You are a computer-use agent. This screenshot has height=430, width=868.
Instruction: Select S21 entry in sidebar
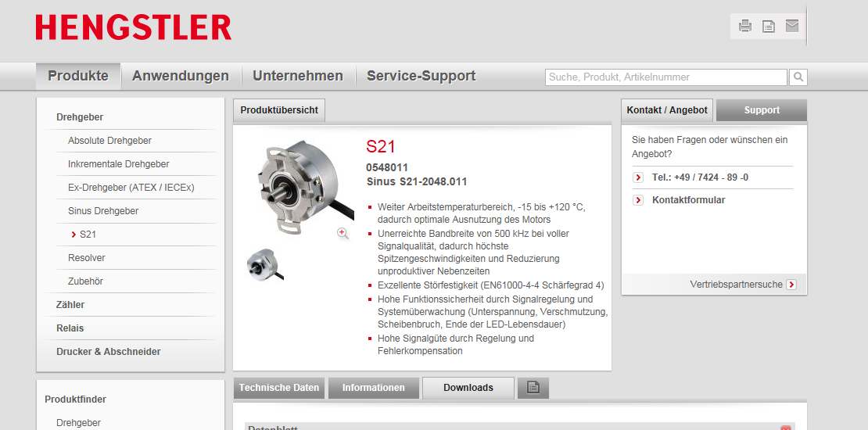[88, 235]
